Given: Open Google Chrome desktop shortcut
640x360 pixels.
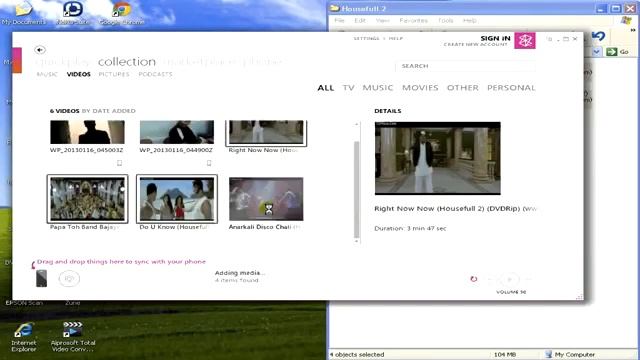Looking at the screenshot, I should pyautogui.click(x=121, y=13).
